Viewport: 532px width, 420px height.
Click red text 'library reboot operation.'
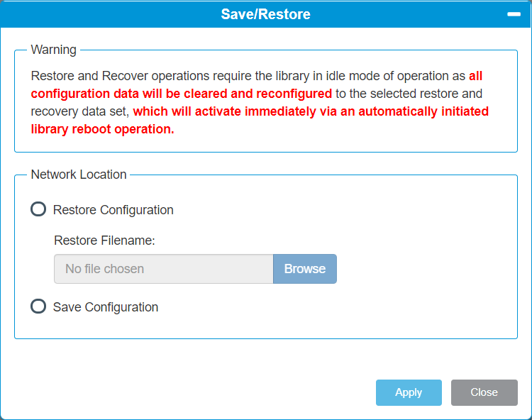point(102,129)
